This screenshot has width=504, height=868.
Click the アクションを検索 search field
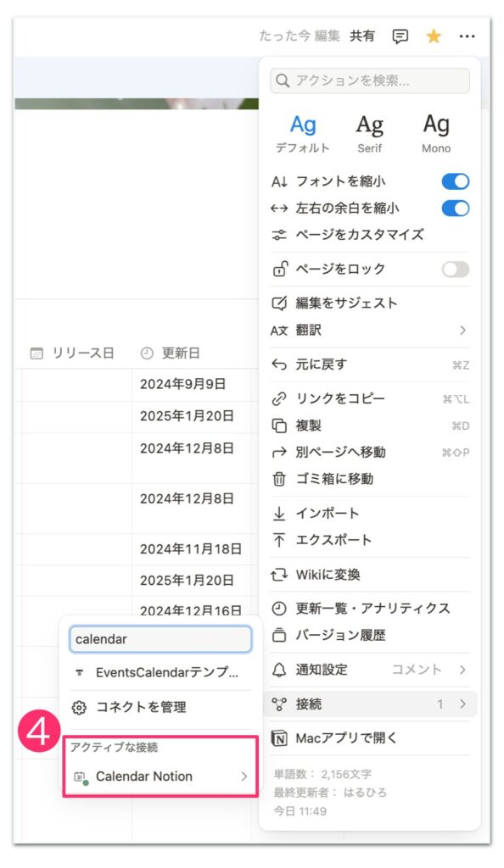click(x=369, y=81)
